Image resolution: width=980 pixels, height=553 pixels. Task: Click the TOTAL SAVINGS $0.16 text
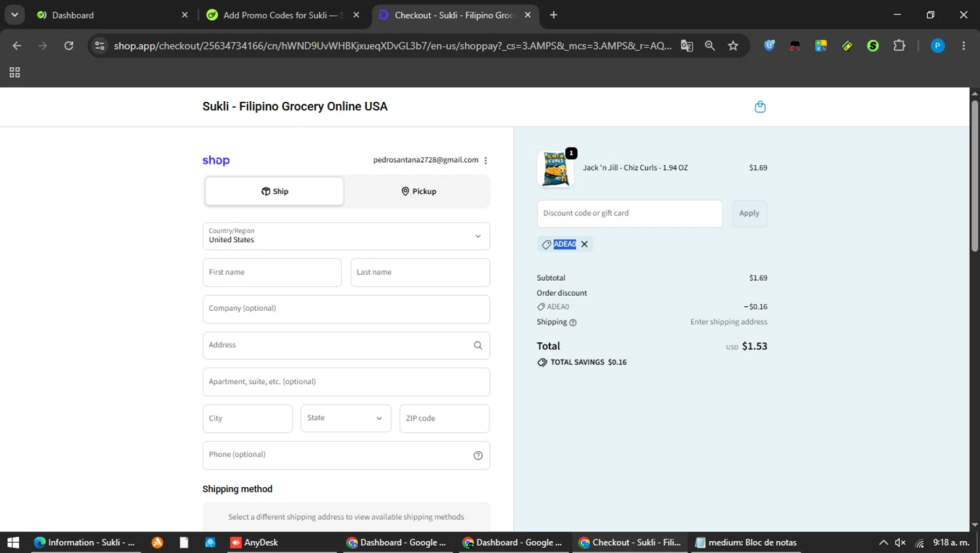point(588,362)
